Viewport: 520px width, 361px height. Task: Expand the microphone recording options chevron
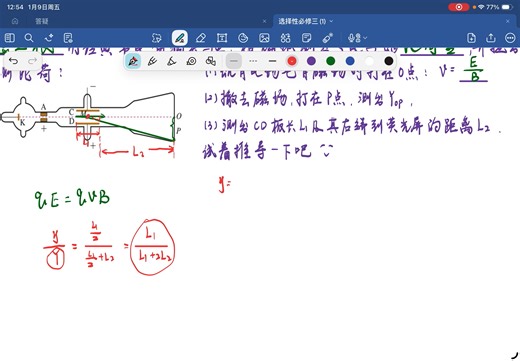point(365,38)
